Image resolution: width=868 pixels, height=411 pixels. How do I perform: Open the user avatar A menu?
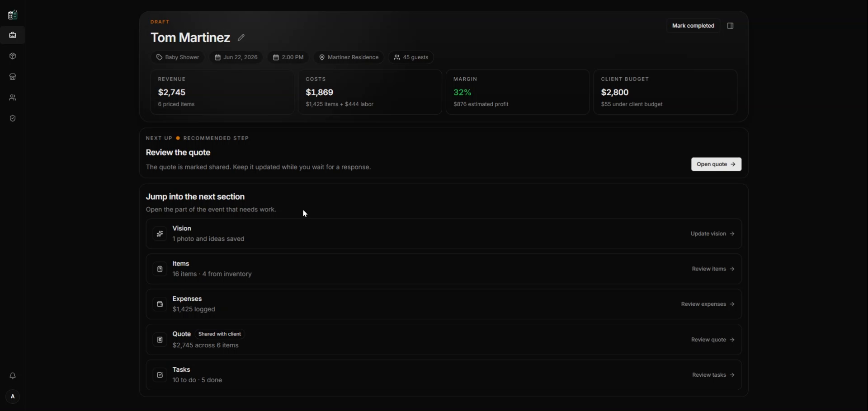(x=13, y=397)
